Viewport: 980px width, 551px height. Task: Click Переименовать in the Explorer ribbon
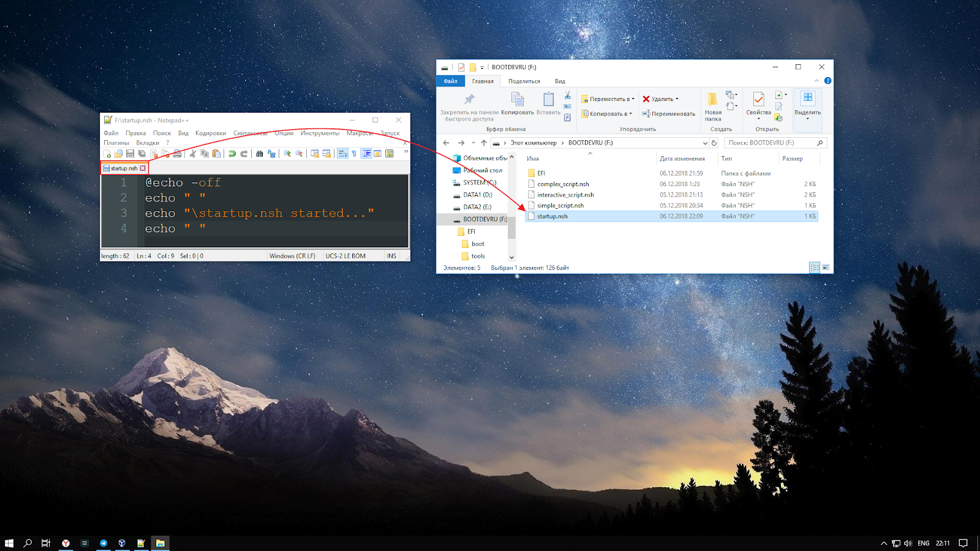pos(668,113)
